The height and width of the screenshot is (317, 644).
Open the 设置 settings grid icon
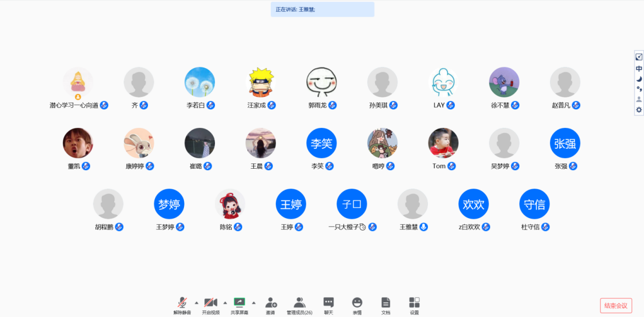pyautogui.click(x=414, y=303)
